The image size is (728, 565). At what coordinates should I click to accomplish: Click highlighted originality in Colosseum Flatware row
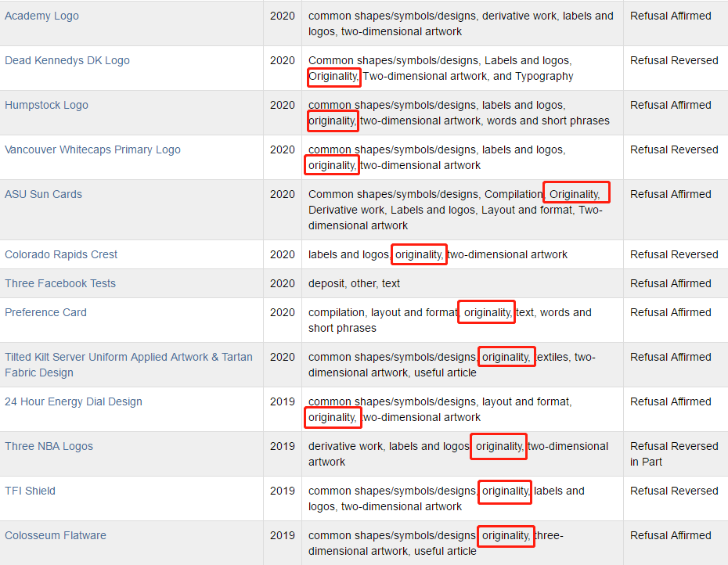pyautogui.click(x=505, y=535)
